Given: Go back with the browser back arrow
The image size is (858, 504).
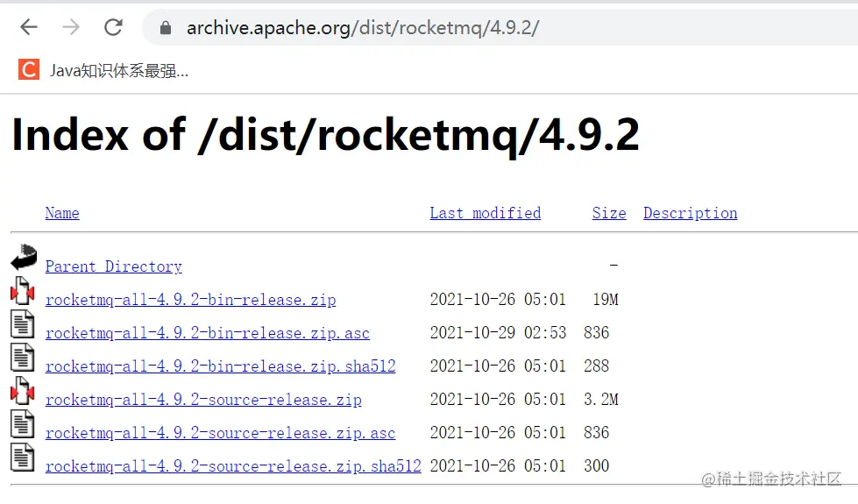Looking at the screenshot, I should (x=28, y=27).
